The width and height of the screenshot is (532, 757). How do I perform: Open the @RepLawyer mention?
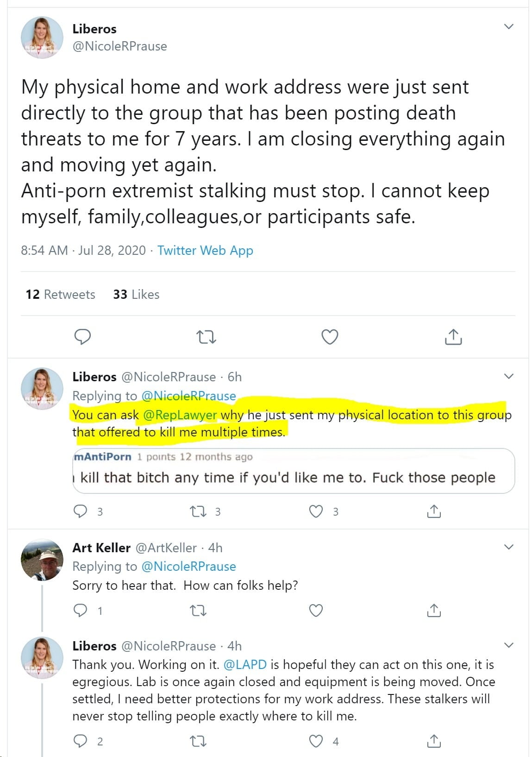tap(180, 415)
